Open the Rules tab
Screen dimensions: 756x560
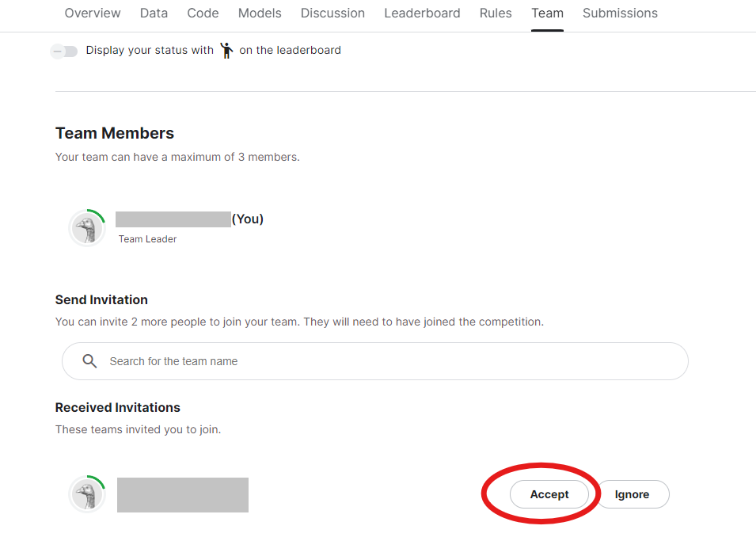coord(496,13)
